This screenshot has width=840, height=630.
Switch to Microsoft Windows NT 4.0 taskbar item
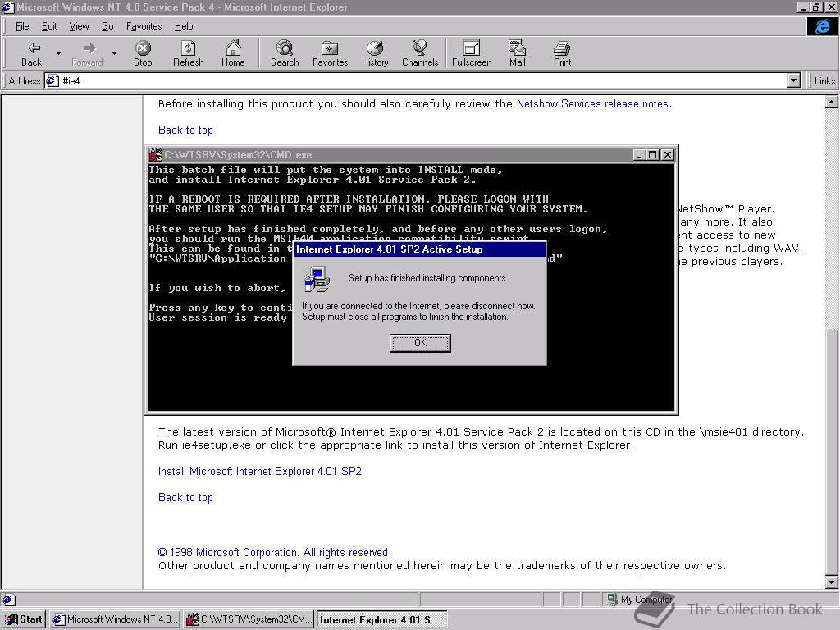[115, 619]
